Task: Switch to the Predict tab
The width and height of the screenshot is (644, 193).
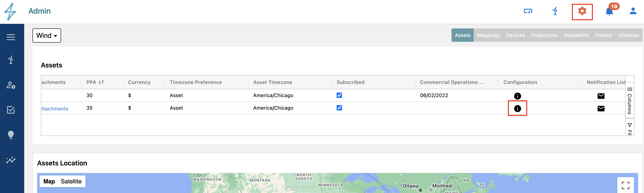Action: 603,35
